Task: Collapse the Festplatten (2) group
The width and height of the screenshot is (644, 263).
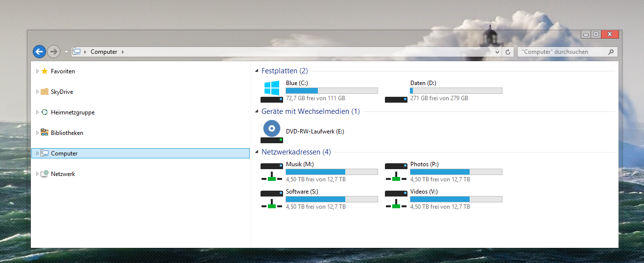Action: (x=257, y=71)
